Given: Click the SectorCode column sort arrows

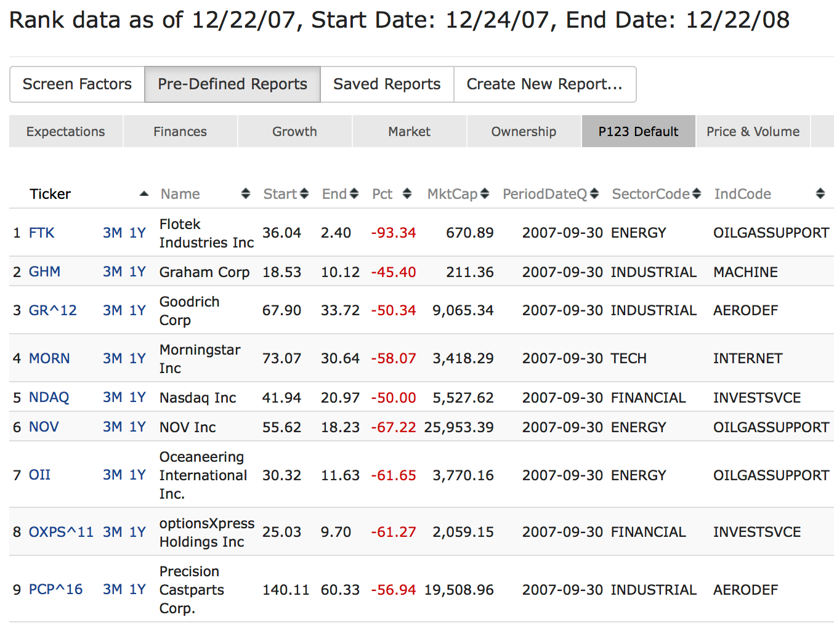Looking at the screenshot, I should click(x=697, y=194).
